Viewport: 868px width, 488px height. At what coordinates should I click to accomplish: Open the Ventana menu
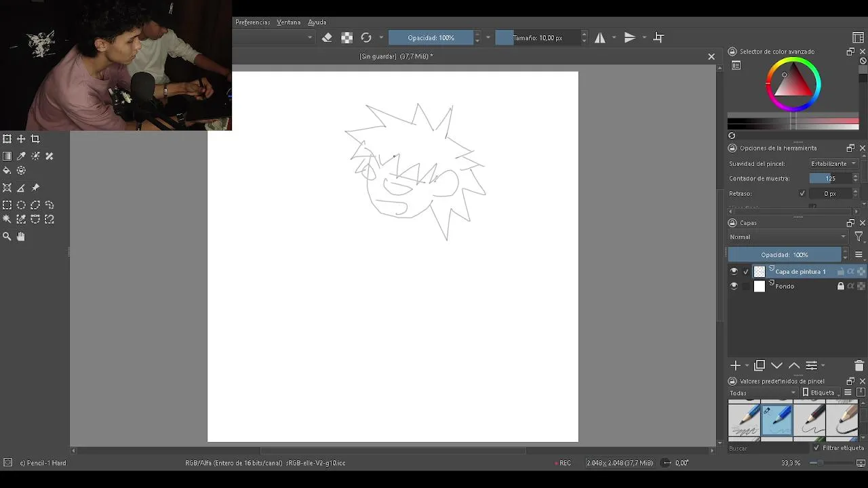point(289,22)
